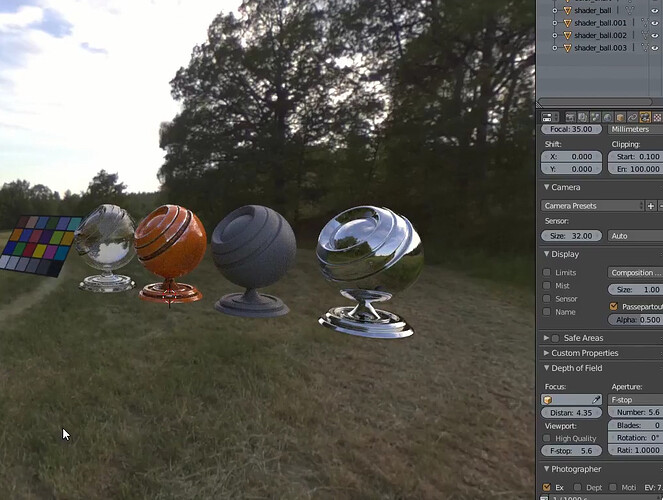663x500 pixels.
Task: Click the outliner horizontal scrollbar
Action: click(x=597, y=101)
